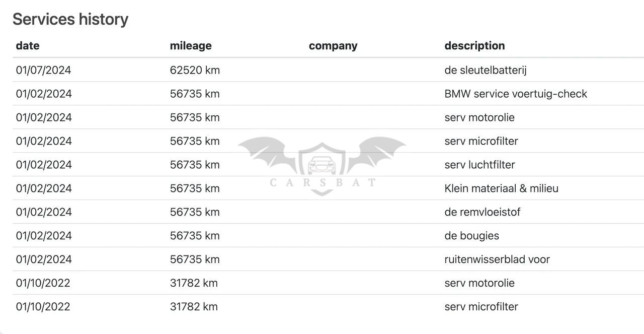Select the serv luchtfilter row description
Viewport: 644px width, 334px height.
pyautogui.click(x=479, y=165)
